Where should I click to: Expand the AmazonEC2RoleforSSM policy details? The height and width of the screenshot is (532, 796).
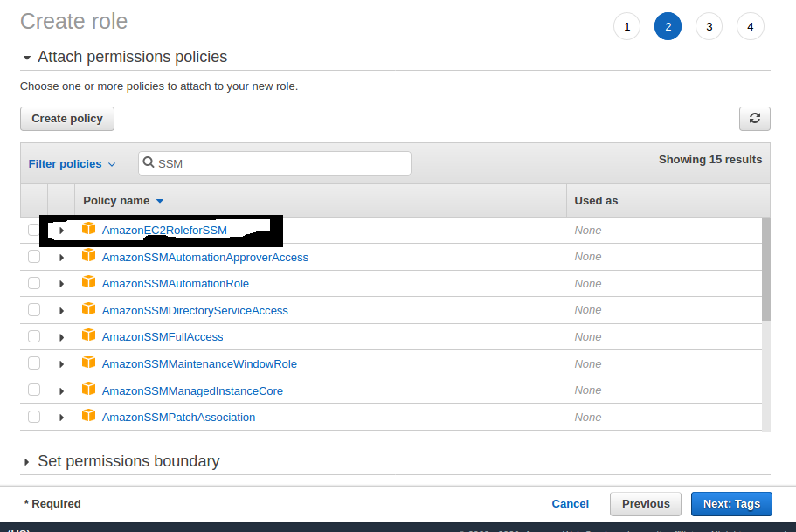click(61, 231)
